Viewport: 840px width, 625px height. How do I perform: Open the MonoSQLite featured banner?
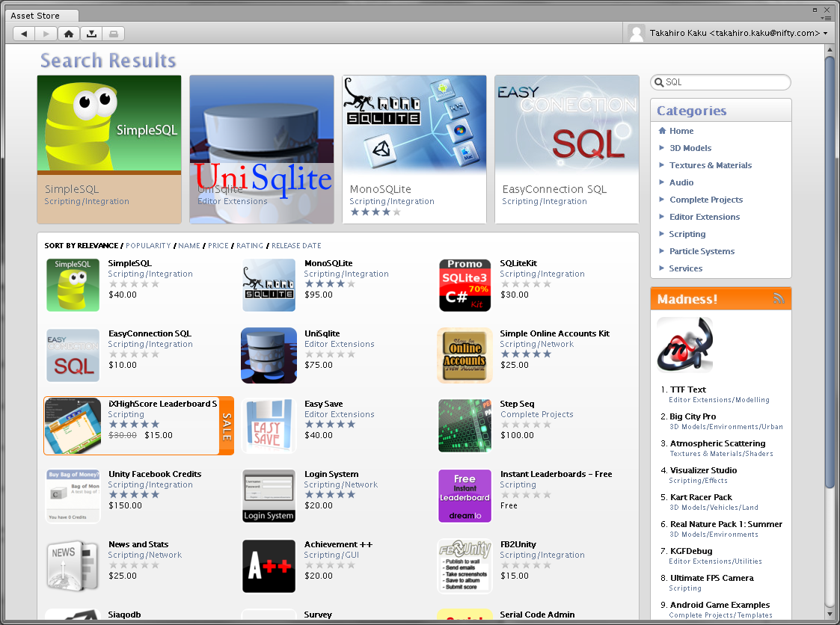414,150
